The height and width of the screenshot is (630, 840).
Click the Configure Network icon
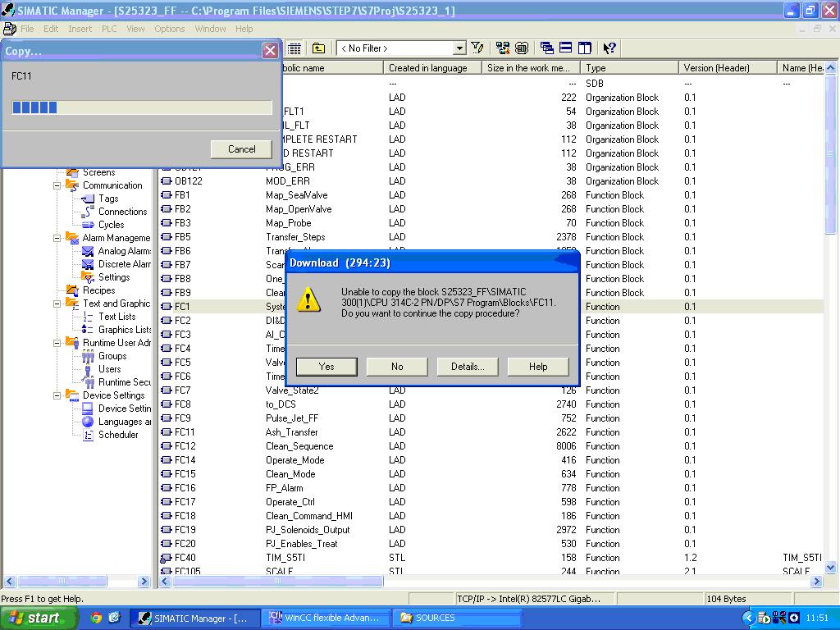pos(503,48)
